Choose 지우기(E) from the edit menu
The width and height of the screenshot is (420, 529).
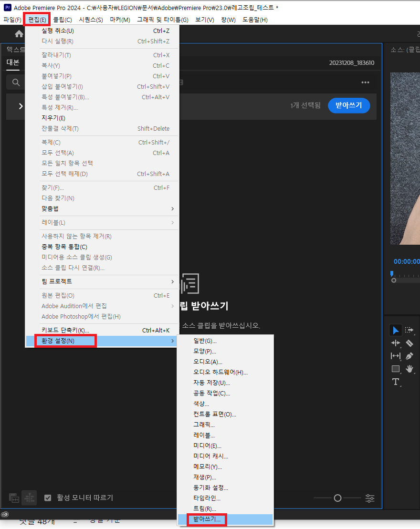point(102,118)
